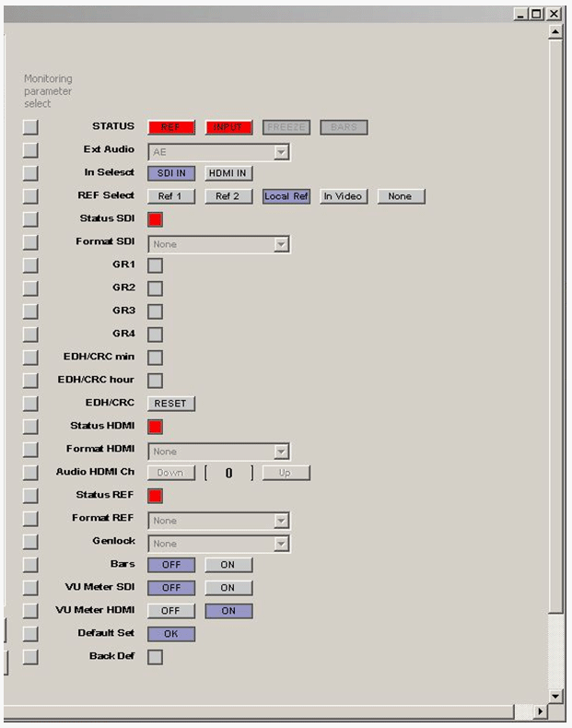Image resolution: width=572 pixels, height=728 pixels.
Task: Open the Ext Audio dropdown
Action: (x=281, y=152)
